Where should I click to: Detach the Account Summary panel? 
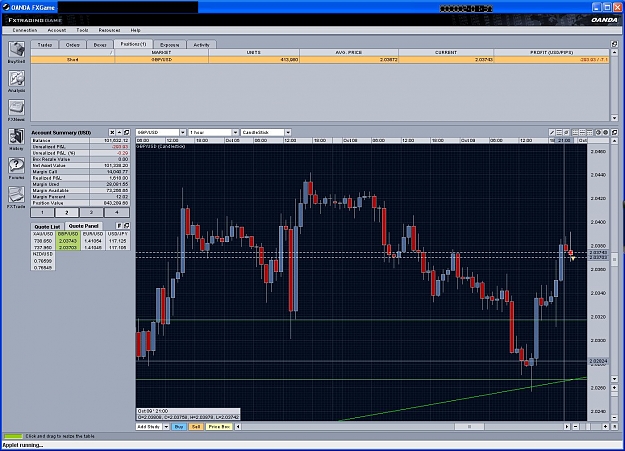pos(126,132)
